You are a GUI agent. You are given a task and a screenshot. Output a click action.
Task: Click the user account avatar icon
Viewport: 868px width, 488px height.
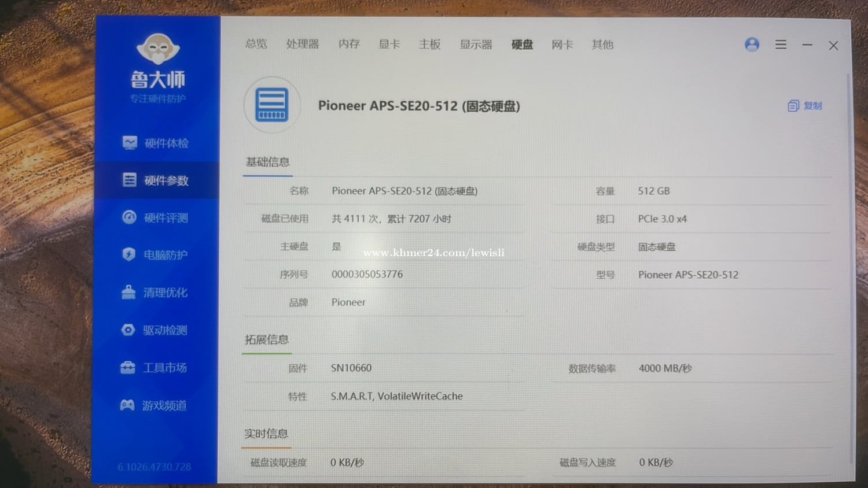[752, 45]
